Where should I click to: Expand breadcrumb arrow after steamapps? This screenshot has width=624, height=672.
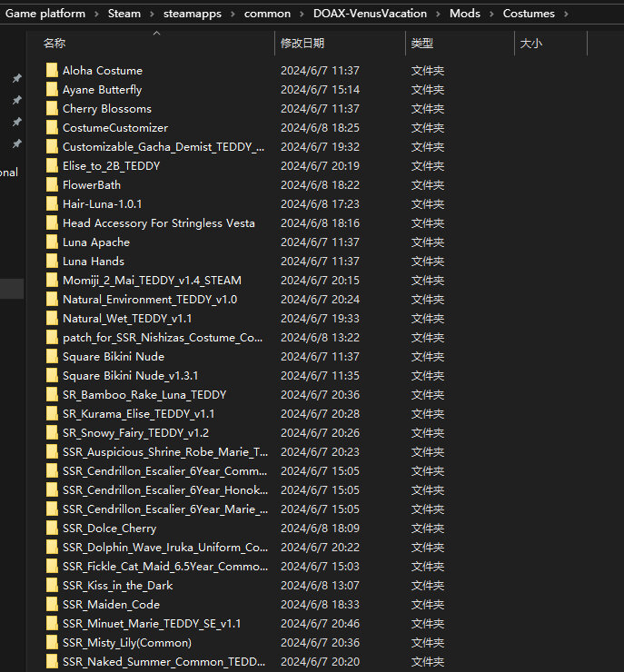pos(233,15)
